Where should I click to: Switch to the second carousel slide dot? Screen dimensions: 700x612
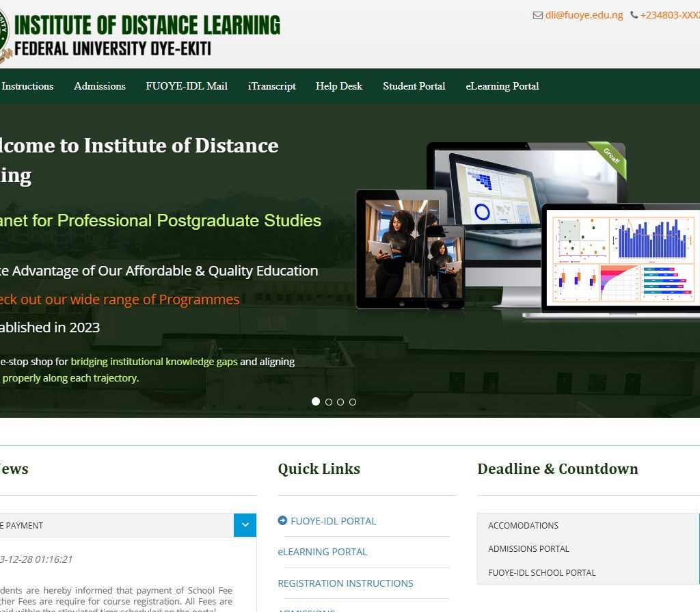[329, 402]
